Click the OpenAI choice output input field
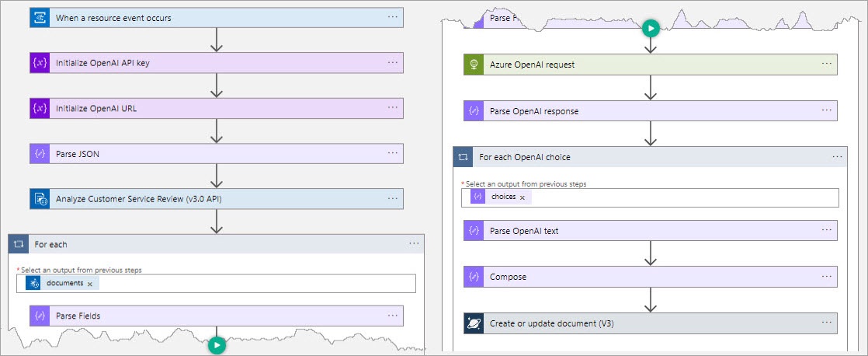Image resolution: width=868 pixels, height=356 pixels. pyautogui.click(x=650, y=197)
